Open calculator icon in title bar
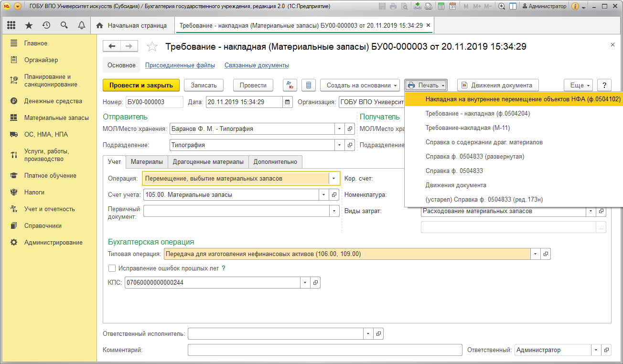623x364 pixels. [440, 6]
